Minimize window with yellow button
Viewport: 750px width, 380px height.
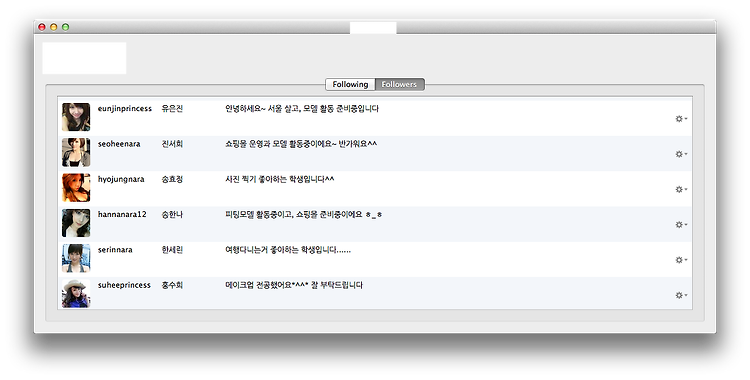pyautogui.click(x=54, y=27)
